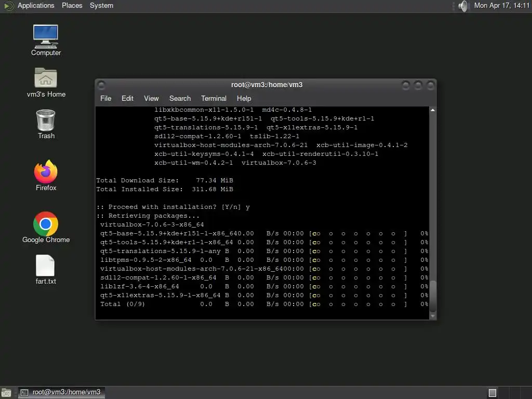532x399 pixels.
Task: Click the clock showing Mon Apr 17, 14:11
Action: pos(502,5)
